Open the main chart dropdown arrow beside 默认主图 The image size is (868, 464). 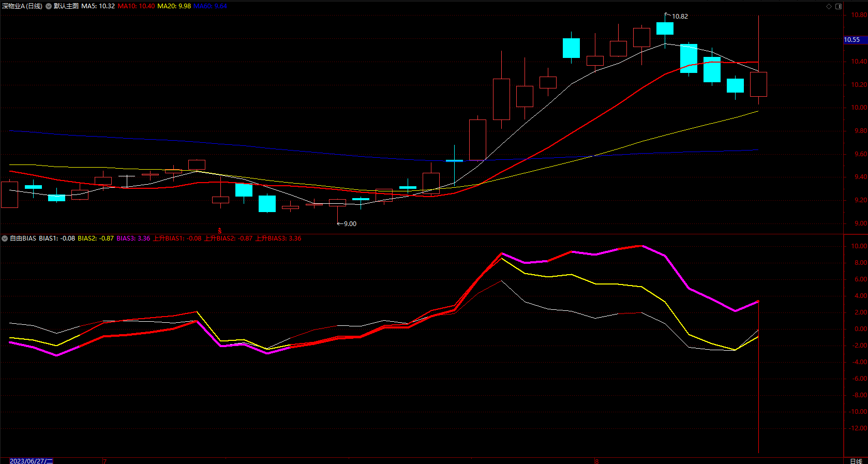tap(49, 6)
